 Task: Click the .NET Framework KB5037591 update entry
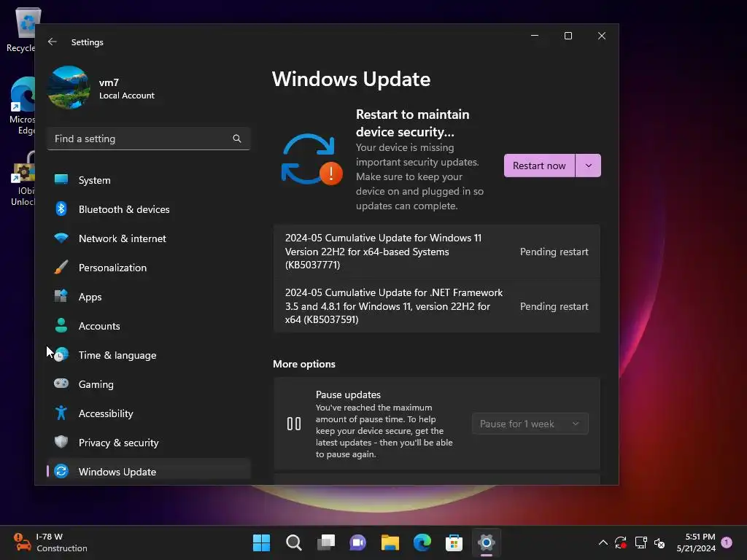pos(437,306)
